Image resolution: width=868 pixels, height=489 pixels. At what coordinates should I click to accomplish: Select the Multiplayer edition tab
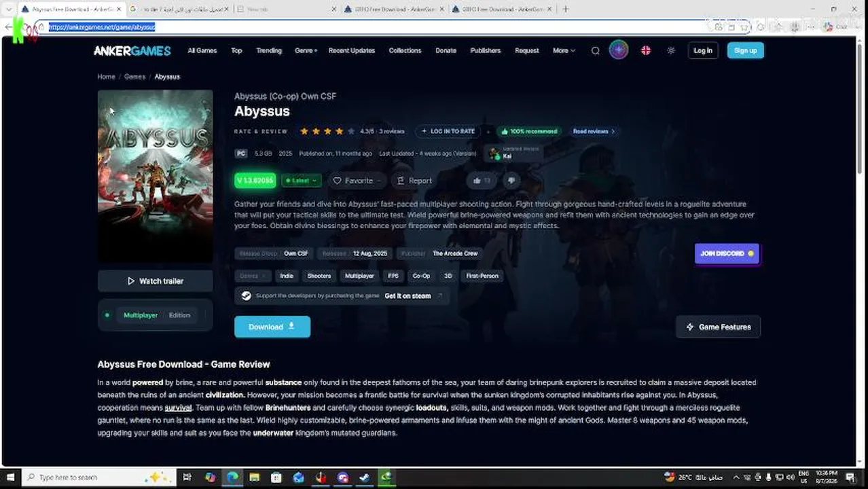[140, 315]
